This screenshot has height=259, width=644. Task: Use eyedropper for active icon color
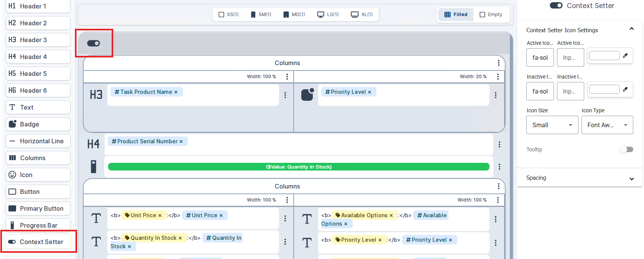[x=625, y=56]
